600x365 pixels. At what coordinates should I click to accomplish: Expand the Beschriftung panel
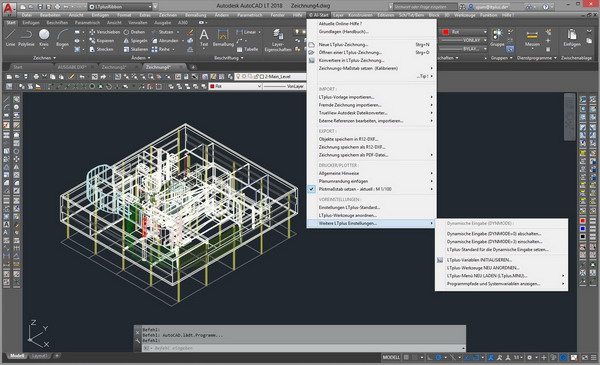pyautogui.click(x=229, y=58)
